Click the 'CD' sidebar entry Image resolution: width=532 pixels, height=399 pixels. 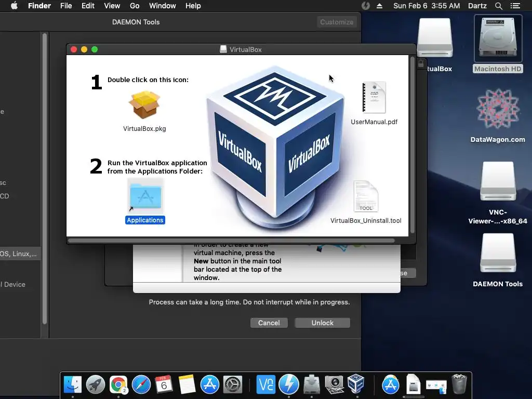[x=5, y=196]
